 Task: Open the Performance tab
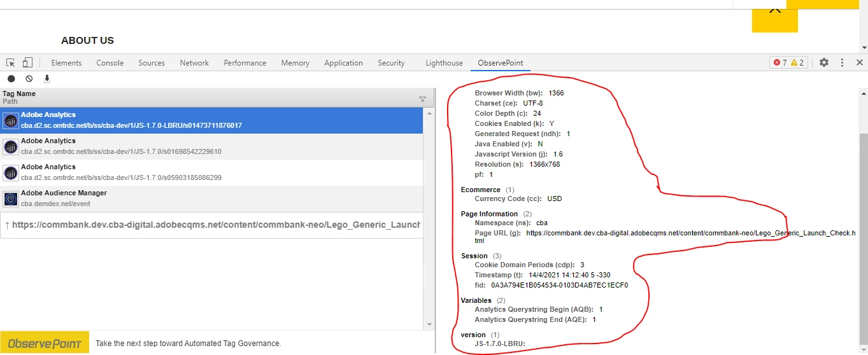pos(245,63)
